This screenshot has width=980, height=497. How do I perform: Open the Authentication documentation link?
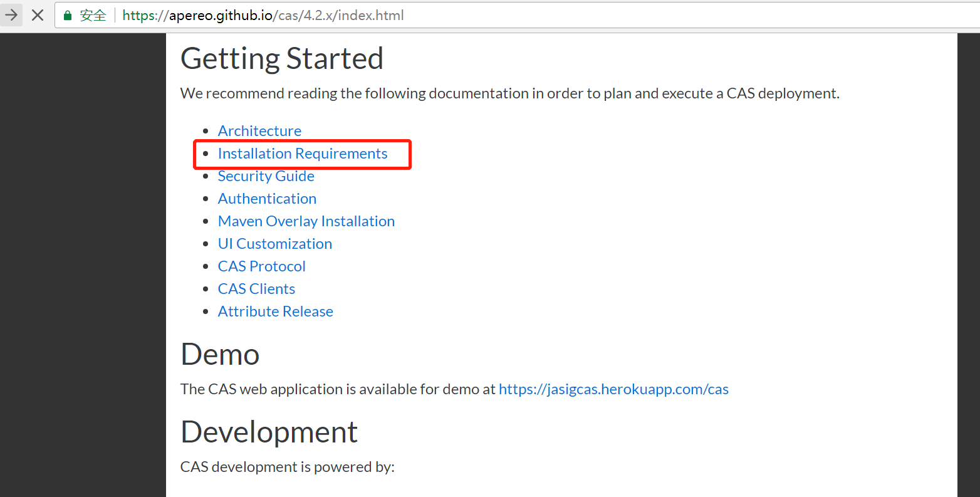click(267, 199)
